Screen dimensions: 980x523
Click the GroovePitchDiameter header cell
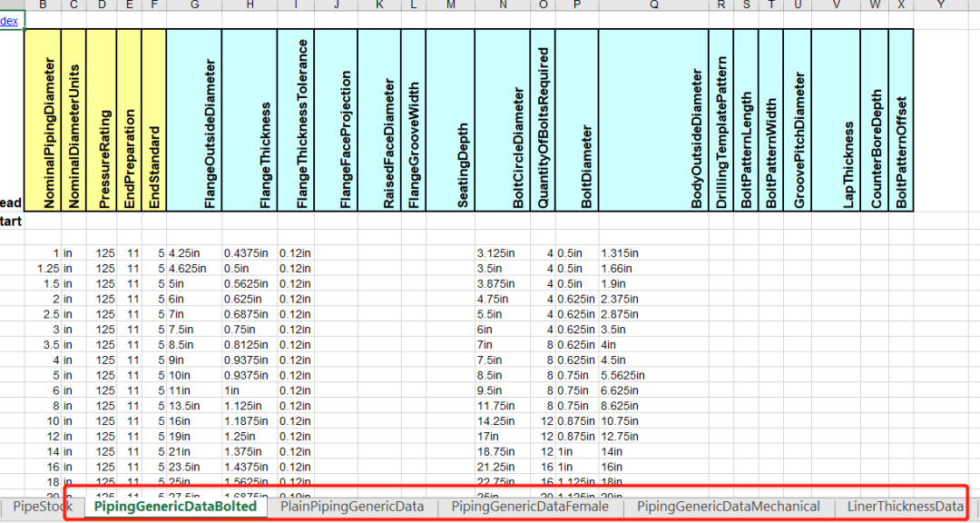point(797,120)
